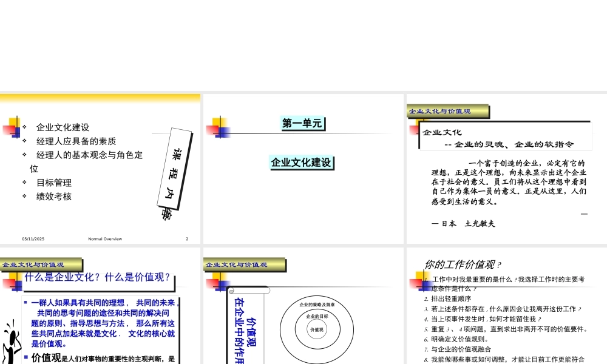Click the footer date 05/11/2025
This screenshot has height=364, width=607.
tap(33, 239)
